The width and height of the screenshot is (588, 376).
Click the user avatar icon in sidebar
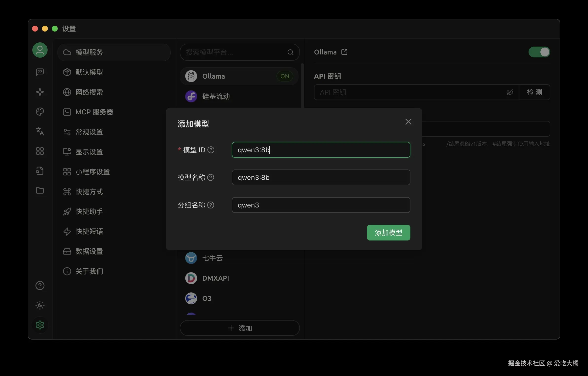[40, 50]
